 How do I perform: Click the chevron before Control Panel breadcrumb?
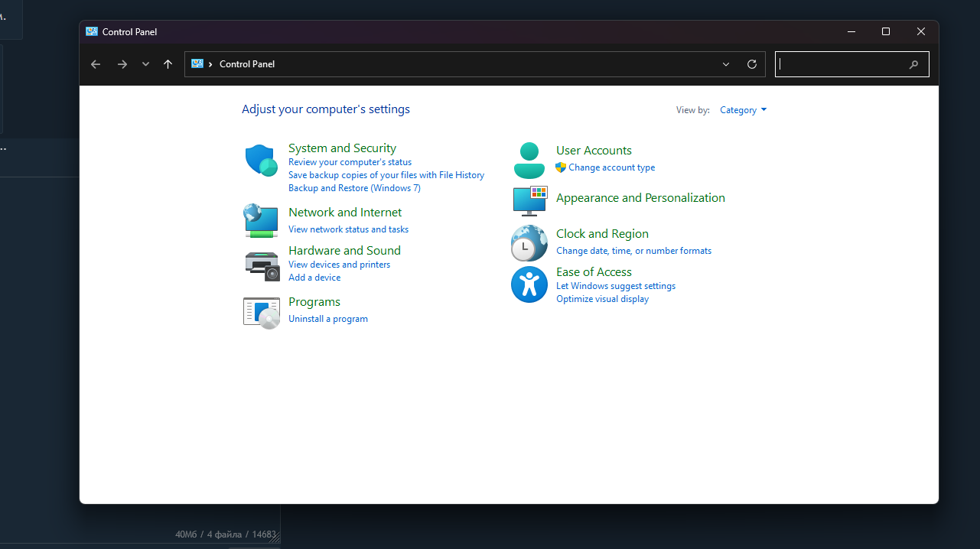210,64
